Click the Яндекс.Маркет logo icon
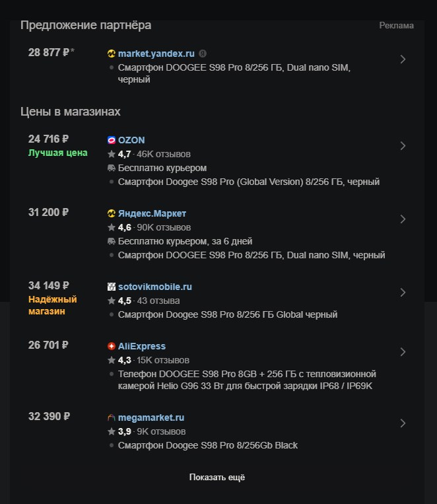Image resolution: width=437 pixels, height=504 pixels. point(111,213)
